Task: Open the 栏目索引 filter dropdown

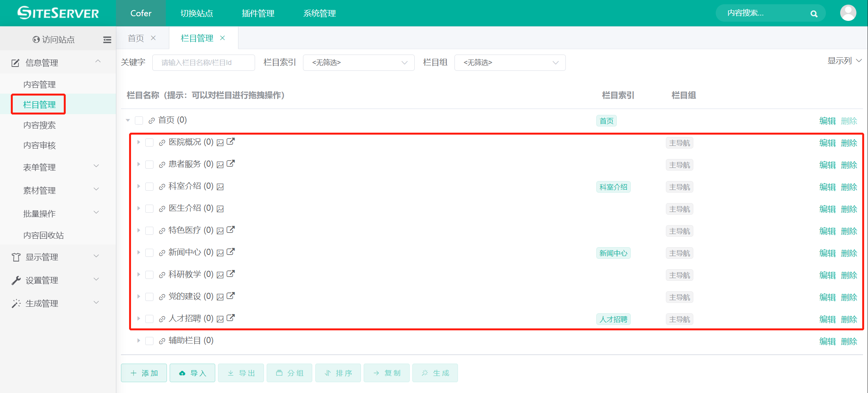Action: (359, 63)
